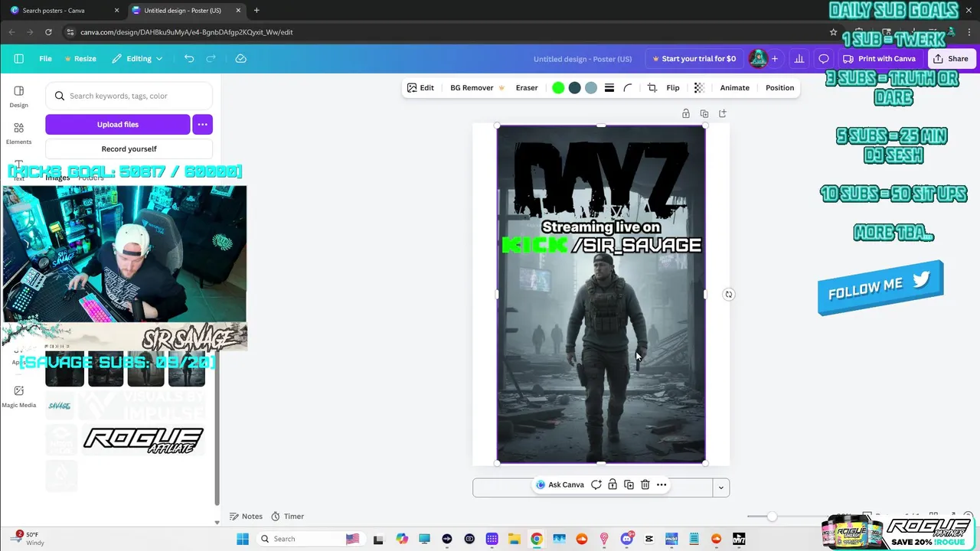
Task: Open Windows Start menu
Action: click(243, 539)
